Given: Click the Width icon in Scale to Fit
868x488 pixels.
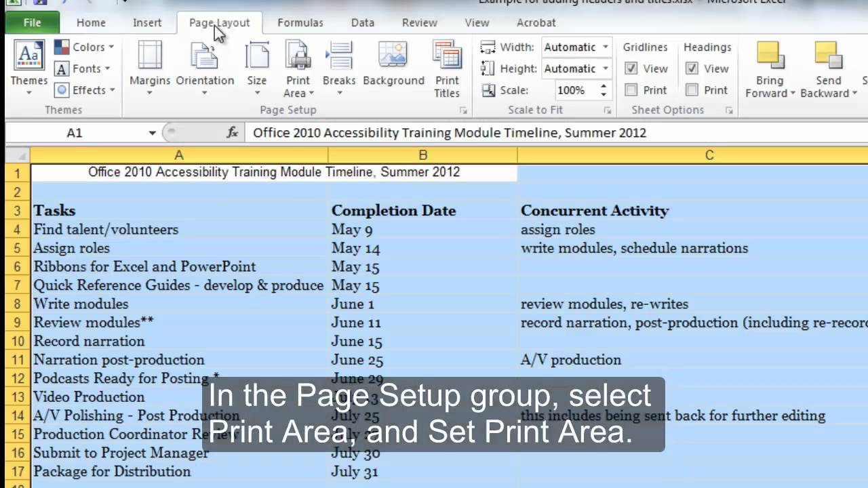Looking at the screenshot, I should pos(488,47).
